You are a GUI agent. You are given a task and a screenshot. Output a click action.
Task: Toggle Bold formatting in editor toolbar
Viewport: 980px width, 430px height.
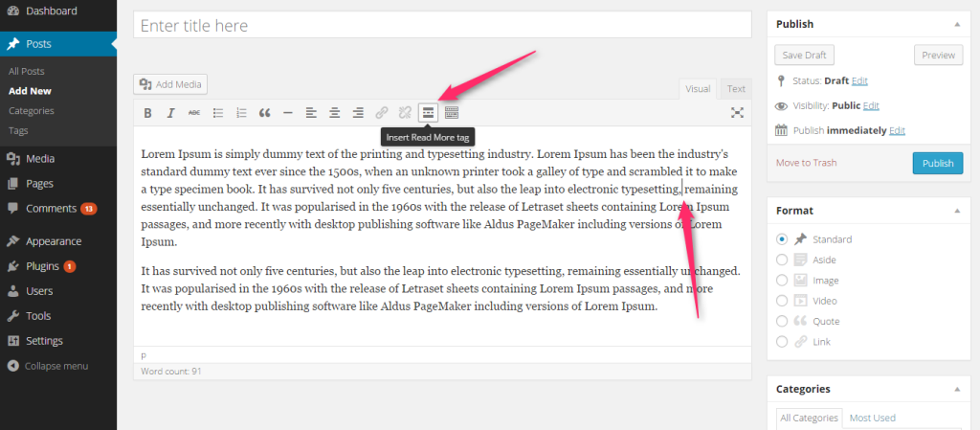tap(147, 113)
